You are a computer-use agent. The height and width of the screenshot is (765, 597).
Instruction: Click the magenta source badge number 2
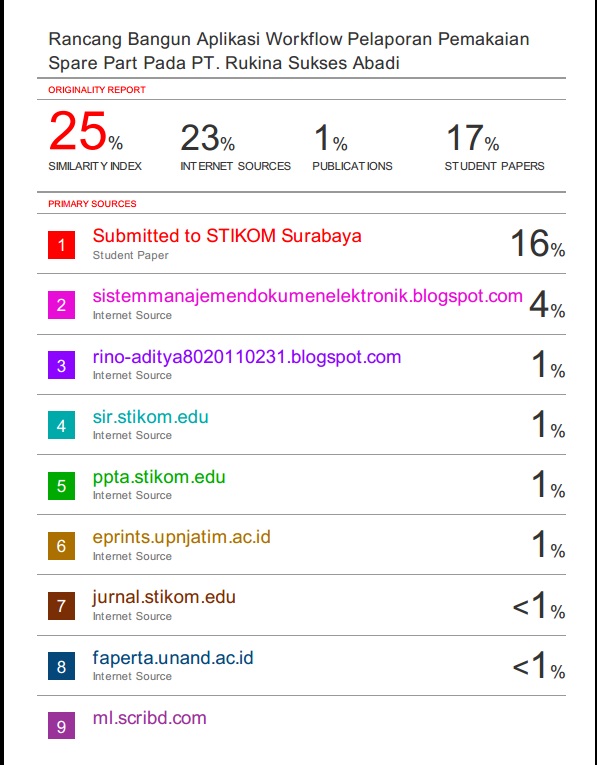tap(61, 305)
